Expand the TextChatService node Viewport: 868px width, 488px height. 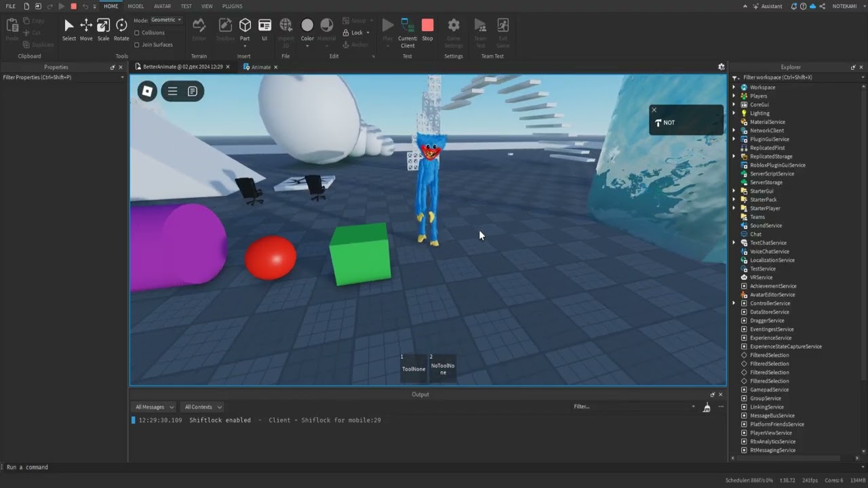734,243
